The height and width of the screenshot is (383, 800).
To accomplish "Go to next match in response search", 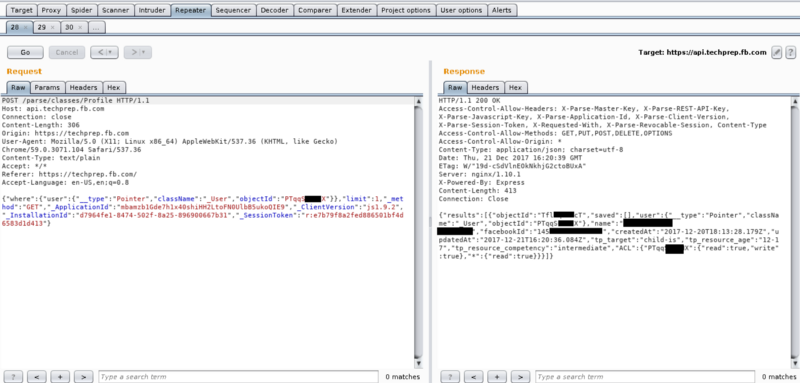I will click(520, 377).
